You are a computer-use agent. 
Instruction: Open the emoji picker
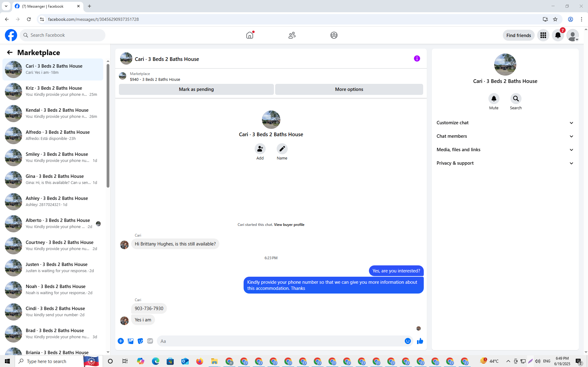[408, 341]
